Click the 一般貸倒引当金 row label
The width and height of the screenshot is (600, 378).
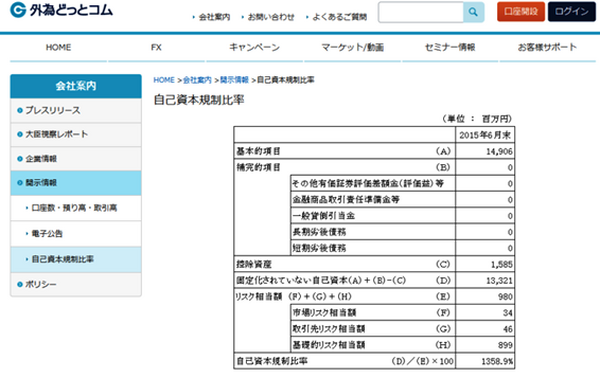(324, 216)
